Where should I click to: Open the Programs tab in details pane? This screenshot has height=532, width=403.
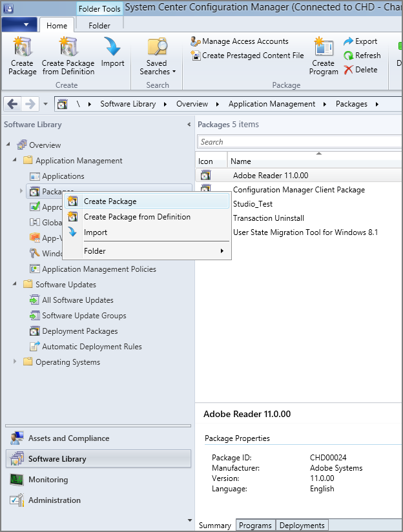(255, 526)
